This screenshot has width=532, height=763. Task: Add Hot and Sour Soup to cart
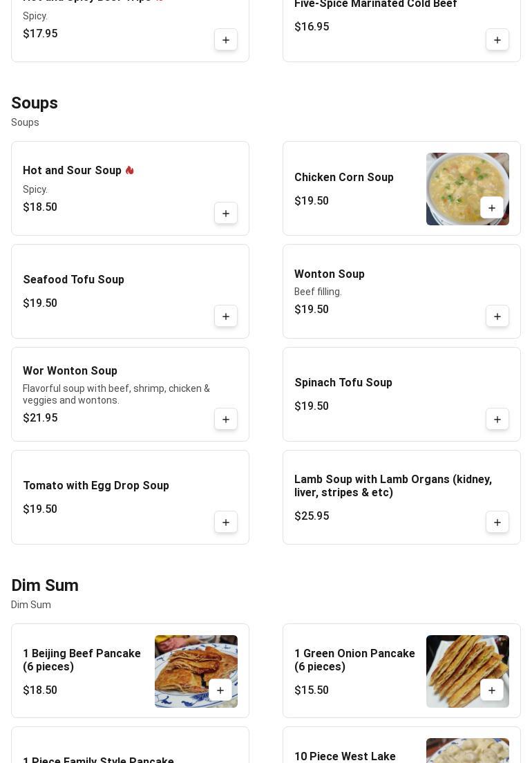click(226, 213)
